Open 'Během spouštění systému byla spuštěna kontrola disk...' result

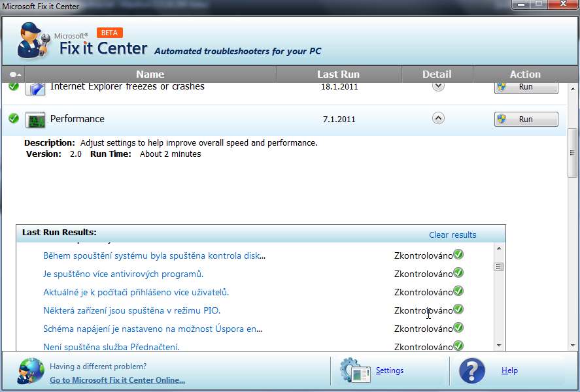(x=154, y=255)
